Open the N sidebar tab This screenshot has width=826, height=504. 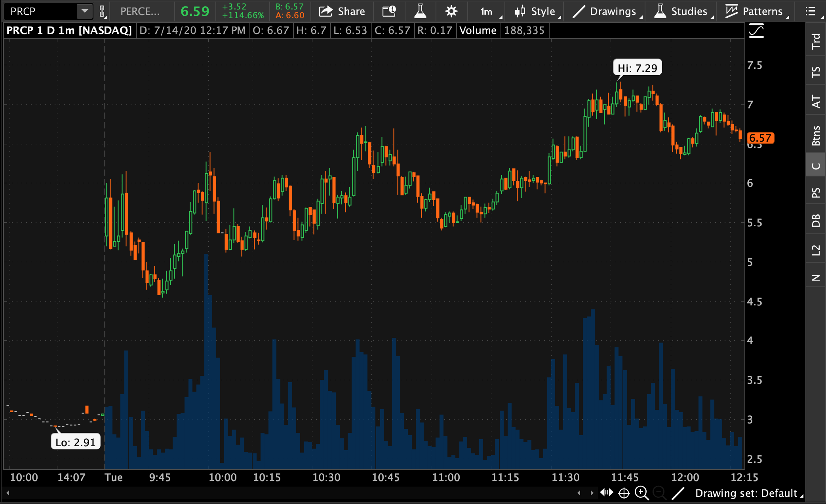click(816, 278)
